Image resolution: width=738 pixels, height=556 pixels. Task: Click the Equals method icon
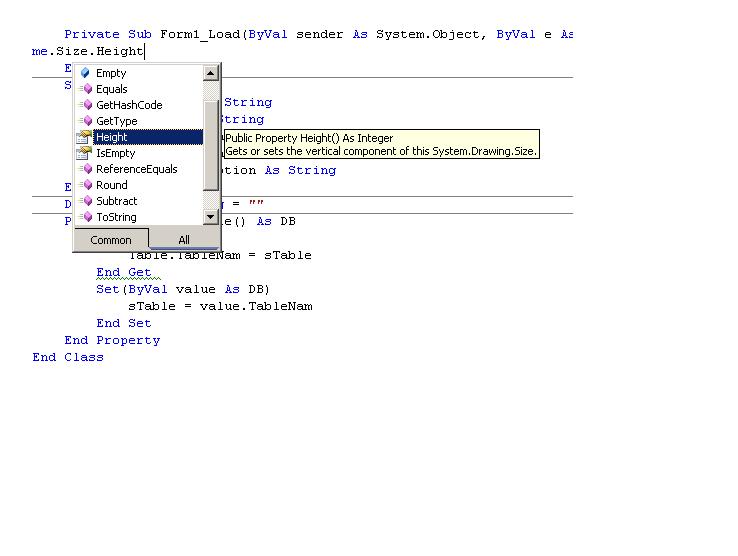[x=86, y=89]
